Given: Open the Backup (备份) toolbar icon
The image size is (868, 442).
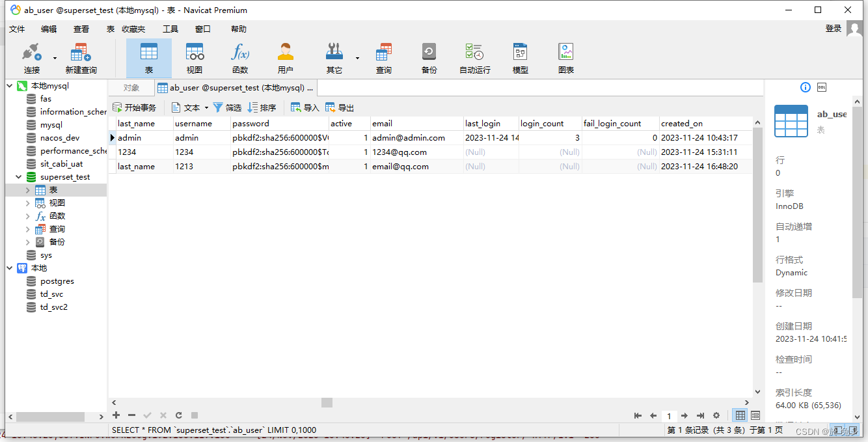Looking at the screenshot, I should [x=429, y=59].
